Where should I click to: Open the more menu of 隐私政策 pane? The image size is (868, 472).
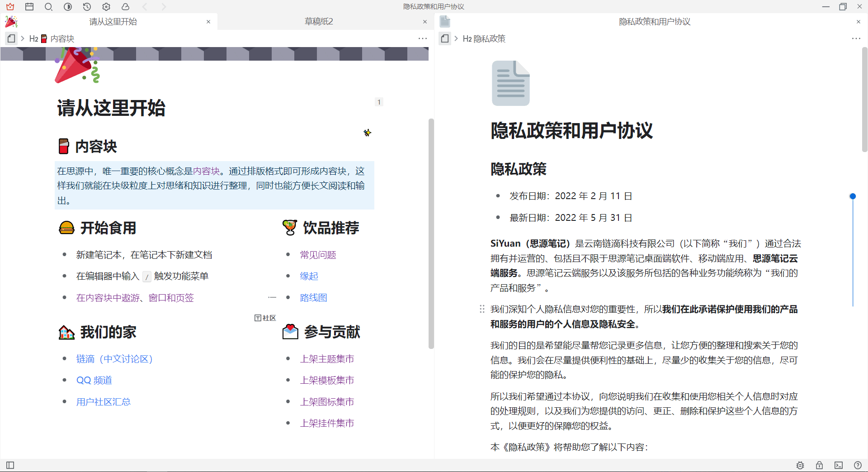coord(857,38)
